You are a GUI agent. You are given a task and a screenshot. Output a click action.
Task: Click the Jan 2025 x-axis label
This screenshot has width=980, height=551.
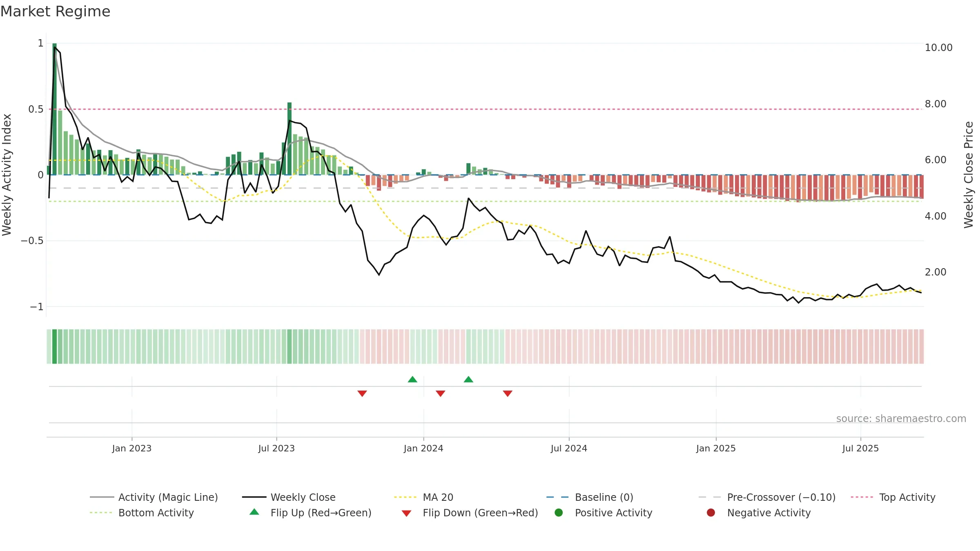tap(716, 448)
